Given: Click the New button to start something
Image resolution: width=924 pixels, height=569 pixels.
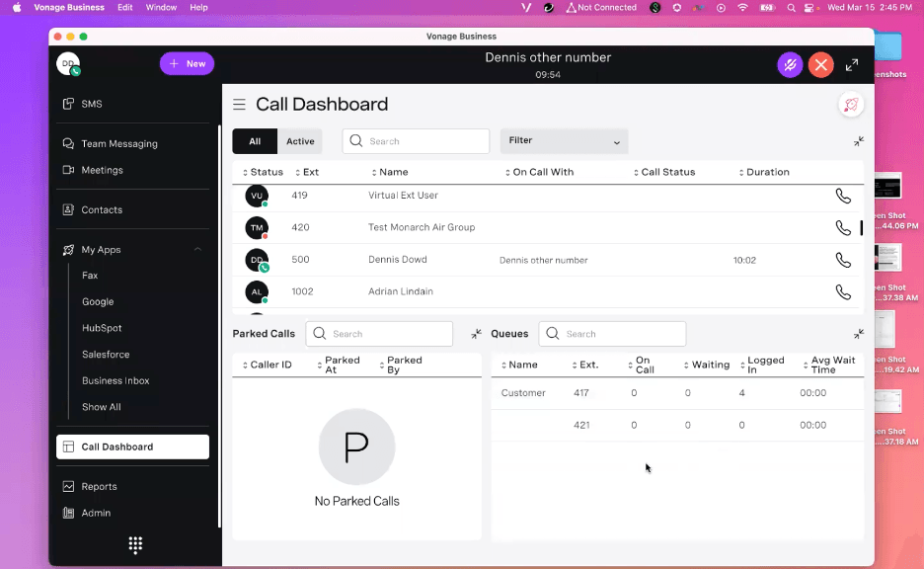Looking at the screenshot, I should [187, 63].
